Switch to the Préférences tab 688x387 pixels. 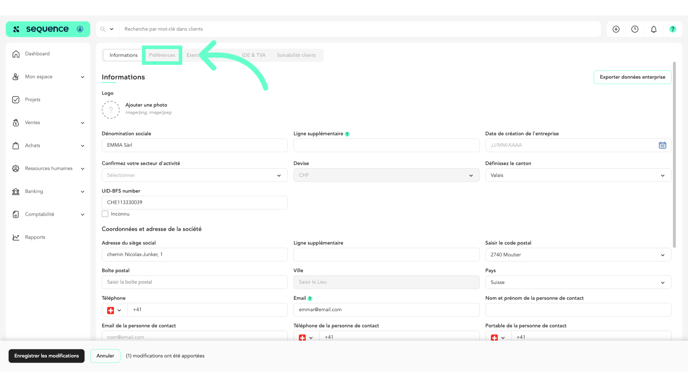pyautogui.click(x=162, y=55)
